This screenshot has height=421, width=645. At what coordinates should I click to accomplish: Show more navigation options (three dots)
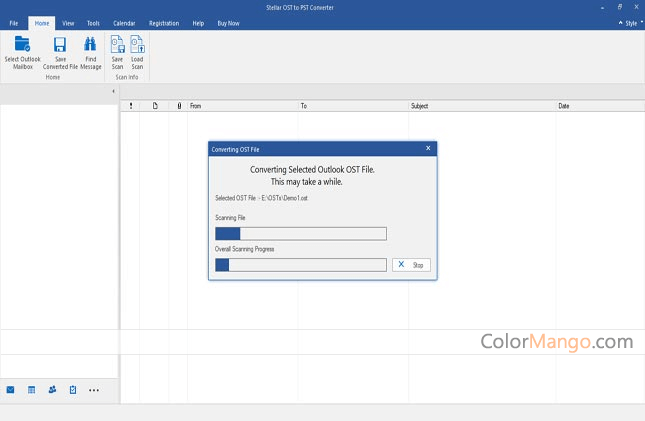coord(94,390)
